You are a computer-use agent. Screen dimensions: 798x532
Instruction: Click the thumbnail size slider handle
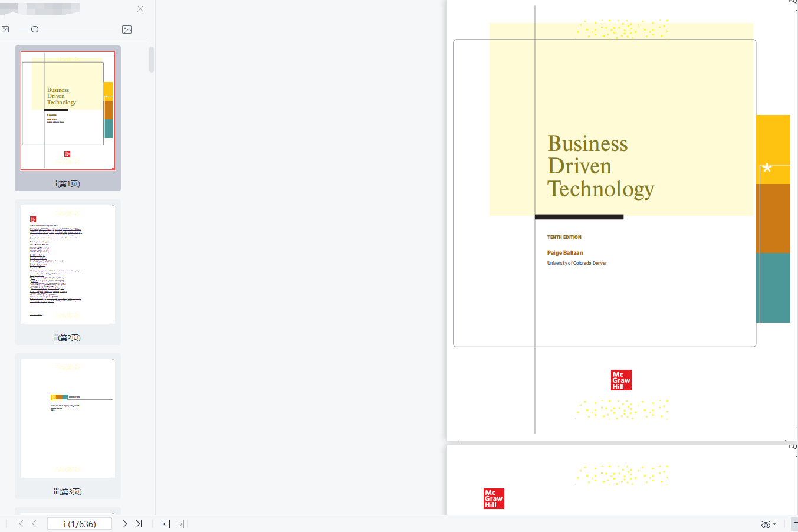35,29
